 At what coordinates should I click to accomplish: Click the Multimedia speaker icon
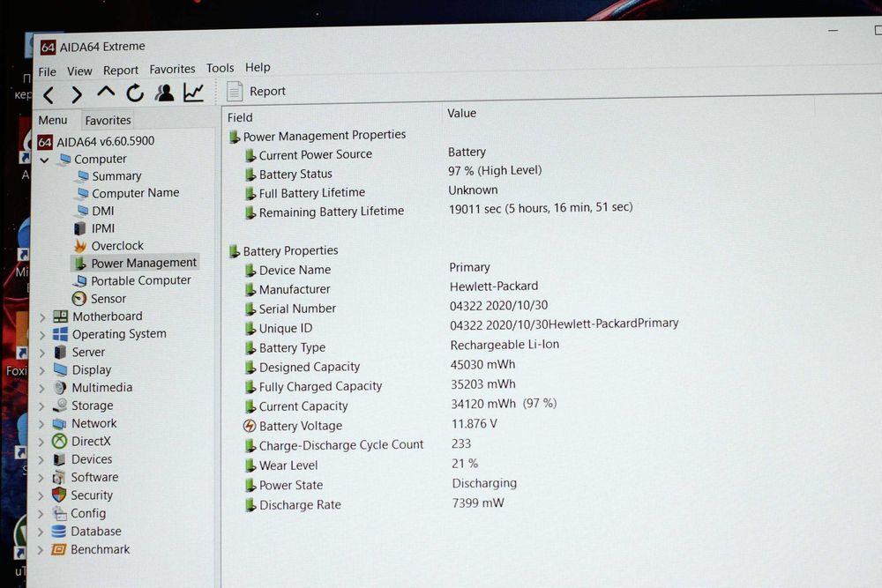pyautogui.click(x=60, y=388)
